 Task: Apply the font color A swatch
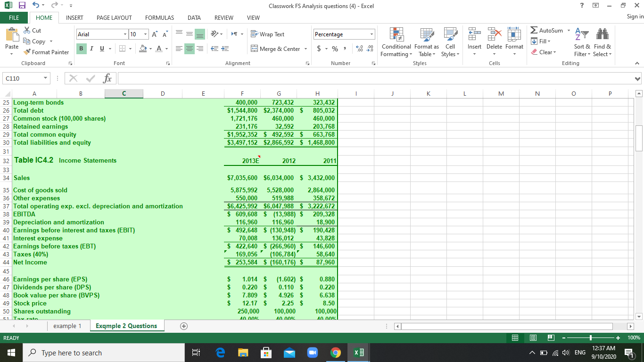pos(159,49)
